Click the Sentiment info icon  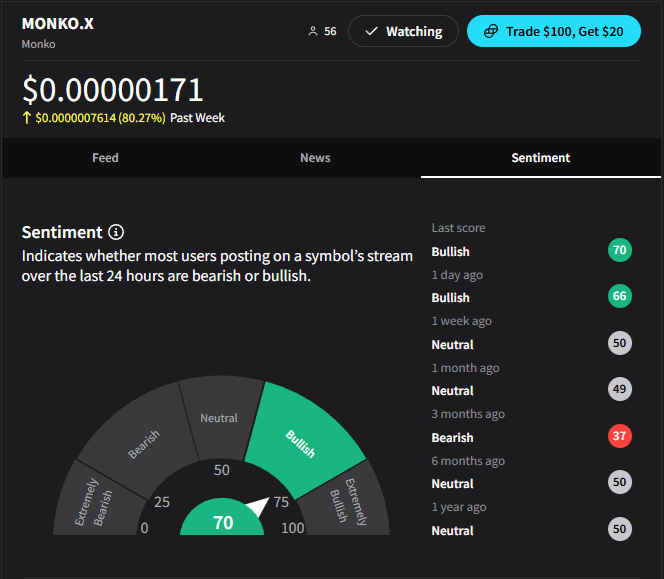click(116, 232)
